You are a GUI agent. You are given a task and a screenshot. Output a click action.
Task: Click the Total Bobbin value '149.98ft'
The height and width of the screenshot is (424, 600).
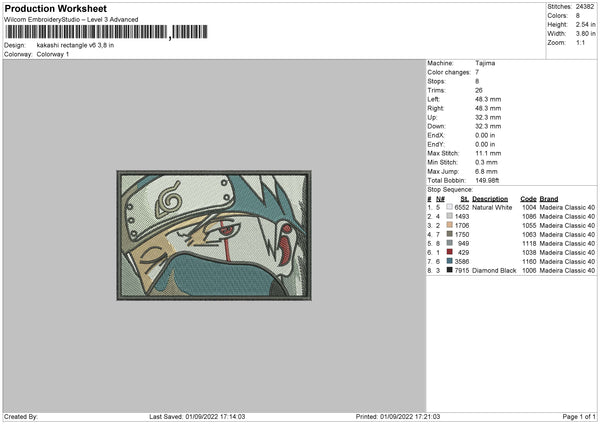(x=487, y=180)
